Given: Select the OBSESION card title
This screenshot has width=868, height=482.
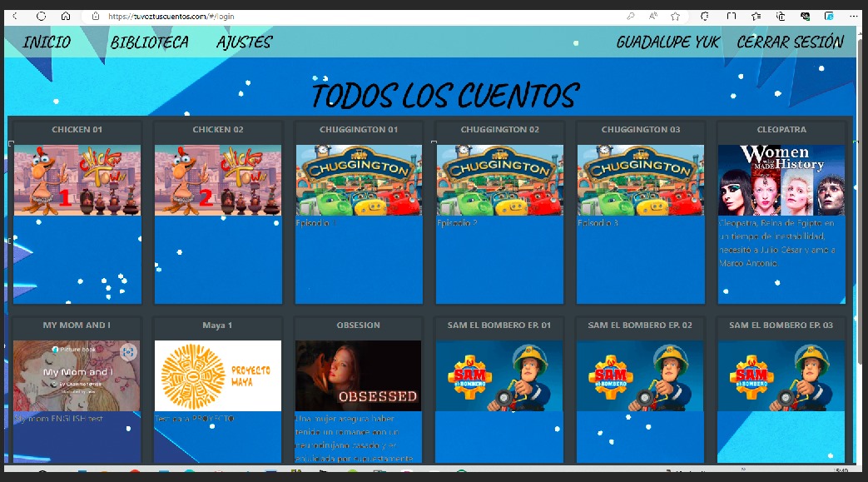Looking at the screenshot, I should pyautogui.click(x=359, y=325).
